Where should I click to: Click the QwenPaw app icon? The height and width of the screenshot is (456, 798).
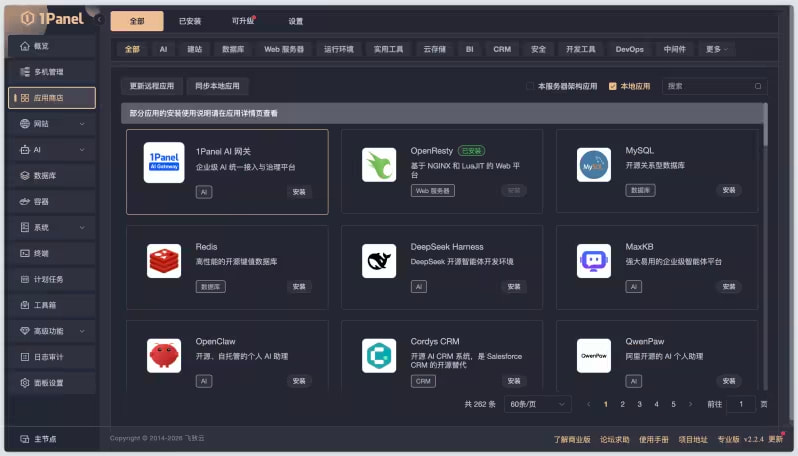(x=593, y=356)
